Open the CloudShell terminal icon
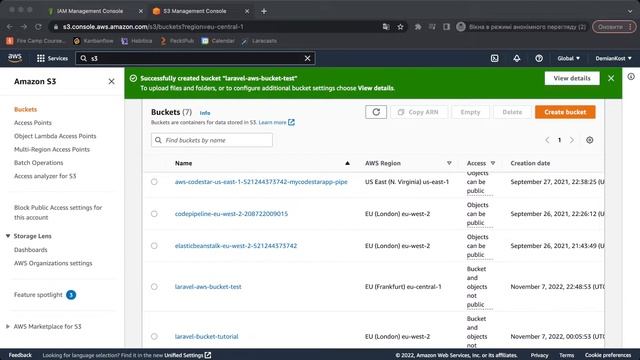640x360 pixels. [494, 58]
